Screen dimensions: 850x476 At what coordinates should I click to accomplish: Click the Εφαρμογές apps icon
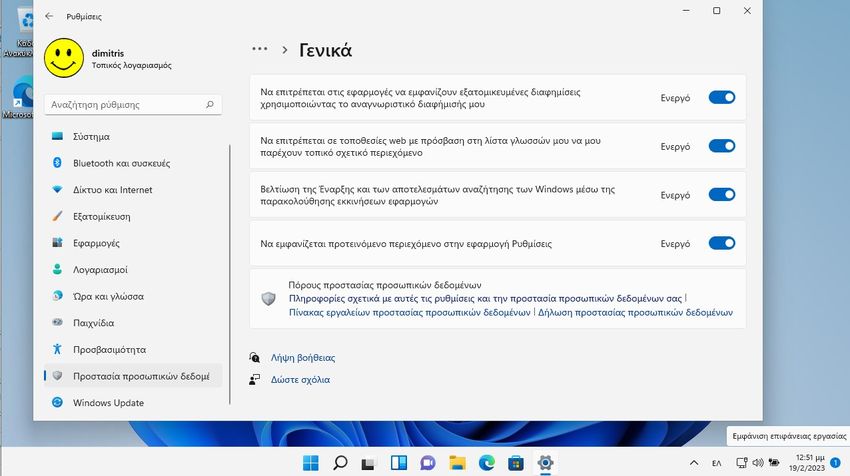pos(57,242)
